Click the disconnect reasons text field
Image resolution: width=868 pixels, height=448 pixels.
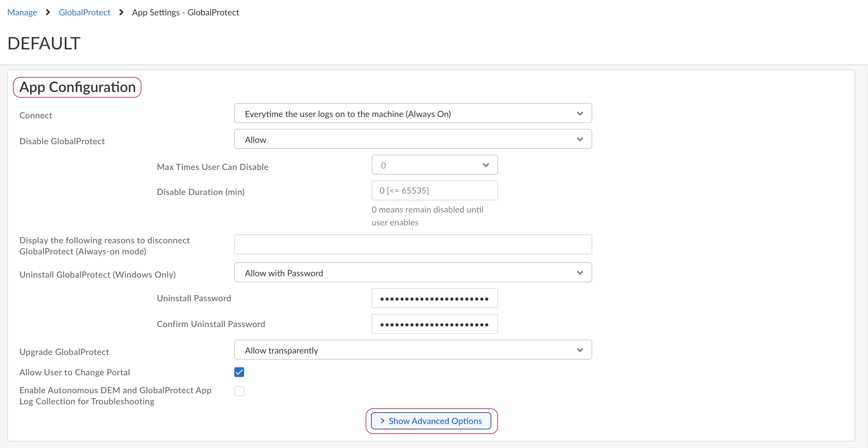(x=413, y=245)
